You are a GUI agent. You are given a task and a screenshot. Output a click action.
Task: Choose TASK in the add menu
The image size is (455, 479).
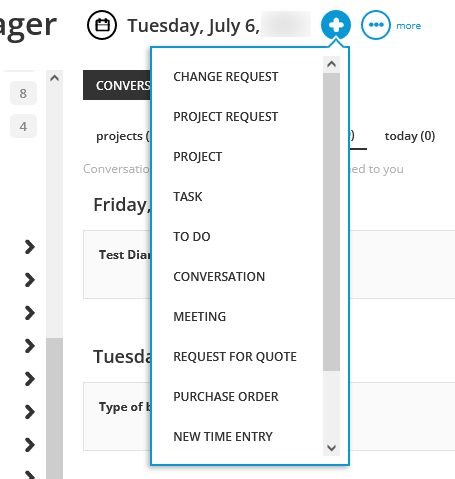(x=188, y=197)
